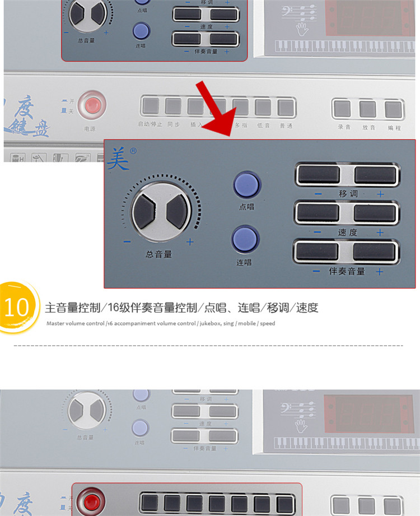Increase 速度 tempo with plus key, enlarged panel
420x516 pixels.
tap(375, 213)
